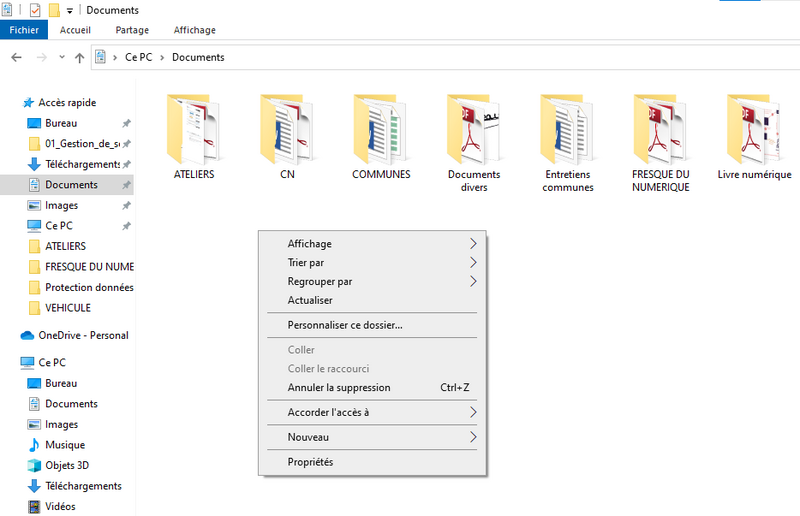Image resolution: width=800 pixels, height=516 pixels.
Task: Open the Fichier menu button
Action: (24, 30)
